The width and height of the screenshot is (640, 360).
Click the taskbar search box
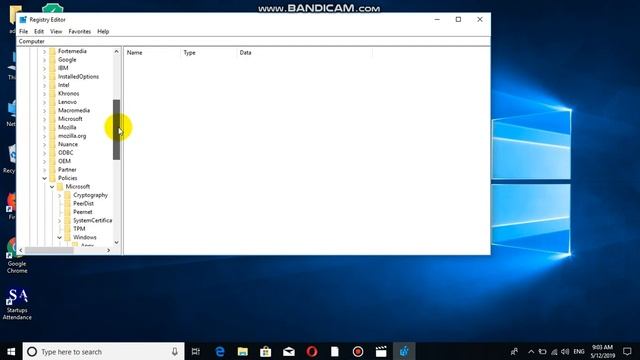click(103, 351)
